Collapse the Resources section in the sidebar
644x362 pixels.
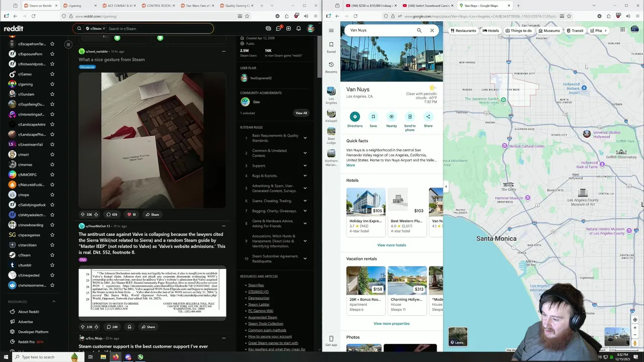[54, 302]
